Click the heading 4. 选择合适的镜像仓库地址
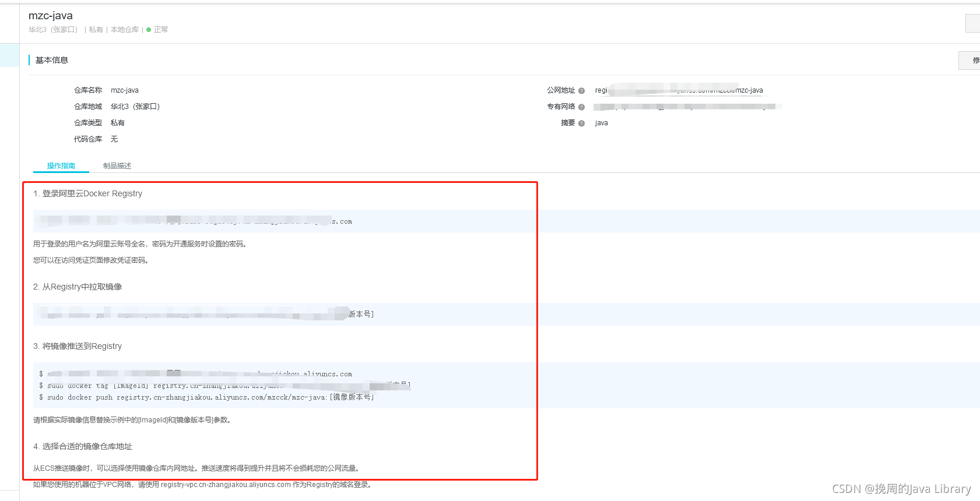 [83, 446]
